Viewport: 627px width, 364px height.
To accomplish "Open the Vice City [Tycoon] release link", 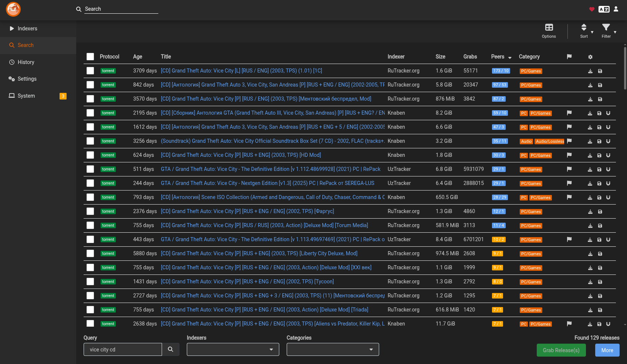I will tap(247, 282).
